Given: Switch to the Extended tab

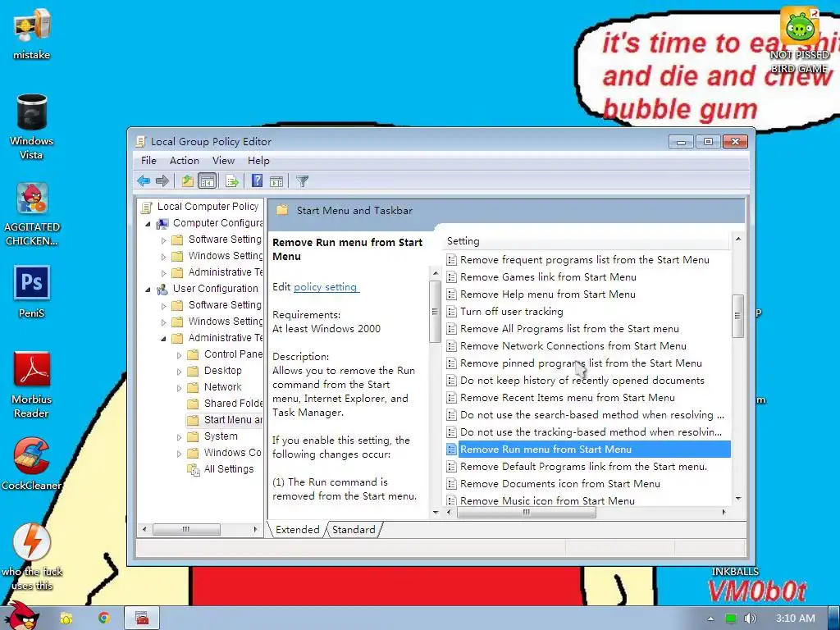Looking at the screenshot, I should tap(297, 530).
